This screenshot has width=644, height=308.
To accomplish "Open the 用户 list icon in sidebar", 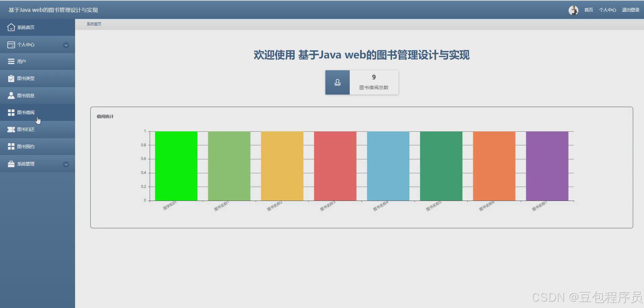I will click(x=11, y=61).
